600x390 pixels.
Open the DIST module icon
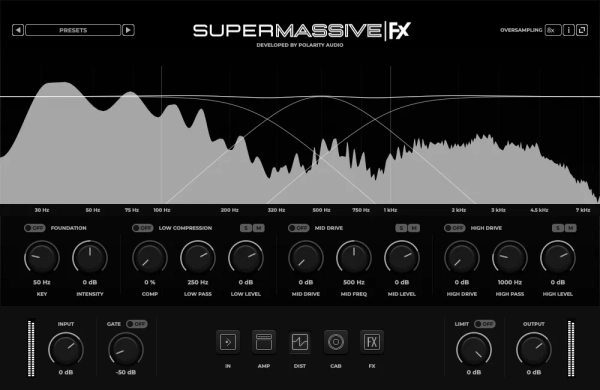pos(300,342)
